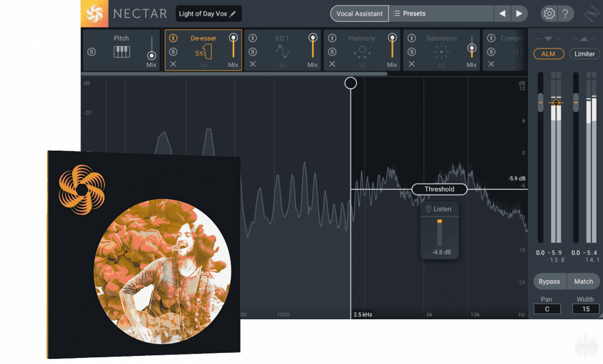Solo the EQ 1 module
This screenshot has height=364, width=603.
tap(253, 52)
